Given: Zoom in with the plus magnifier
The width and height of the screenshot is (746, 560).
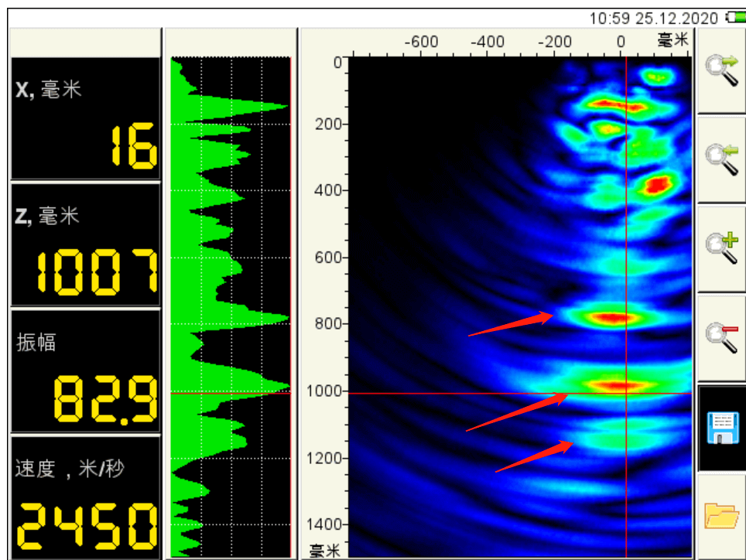Looking at the screenshot, I should pyautogui.click(x=720, y=248).
